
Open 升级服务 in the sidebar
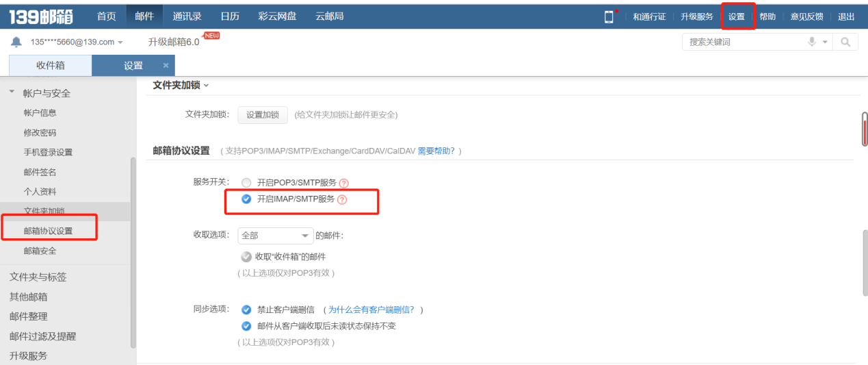(x=28, y=356)
